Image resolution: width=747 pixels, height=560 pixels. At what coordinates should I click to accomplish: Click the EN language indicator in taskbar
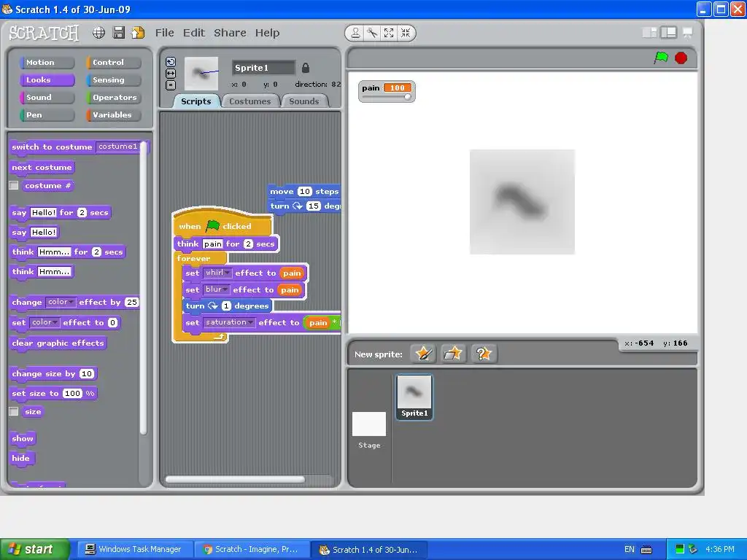pos(630,550)
